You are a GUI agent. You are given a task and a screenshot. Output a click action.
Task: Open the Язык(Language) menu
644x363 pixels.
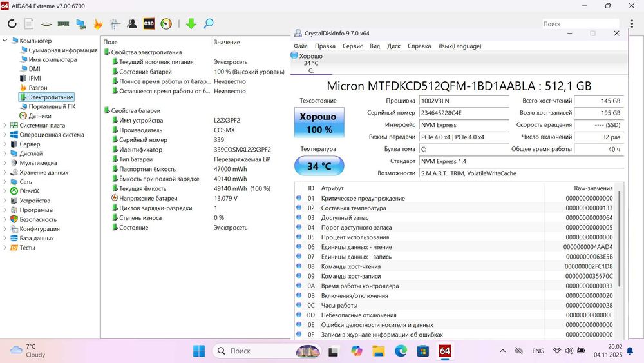pyautogui.click(x=459, y=46)
